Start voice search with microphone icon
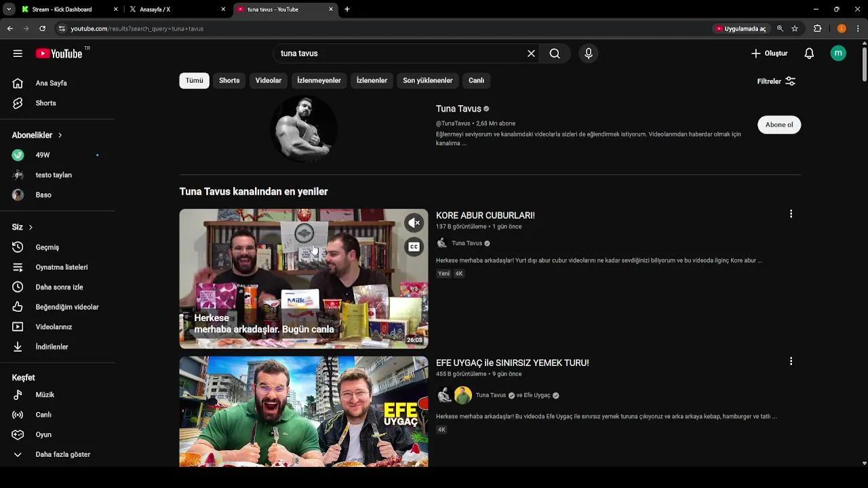Image resolution: width=868 pixels, height=488 pixels. click(x=589, y=54)
